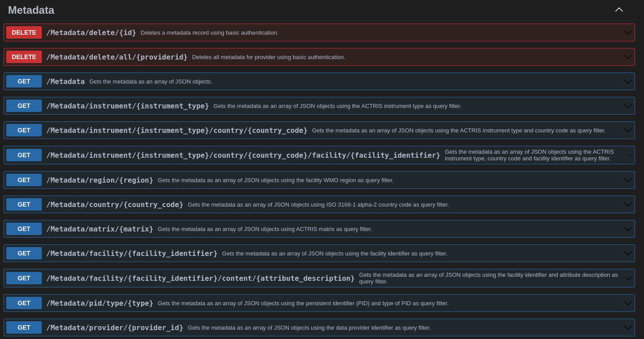The width and height of the screenshot is (644, 339).
Task: Collapse the Metadata section header arrow
Action: [x=619, y=10]
